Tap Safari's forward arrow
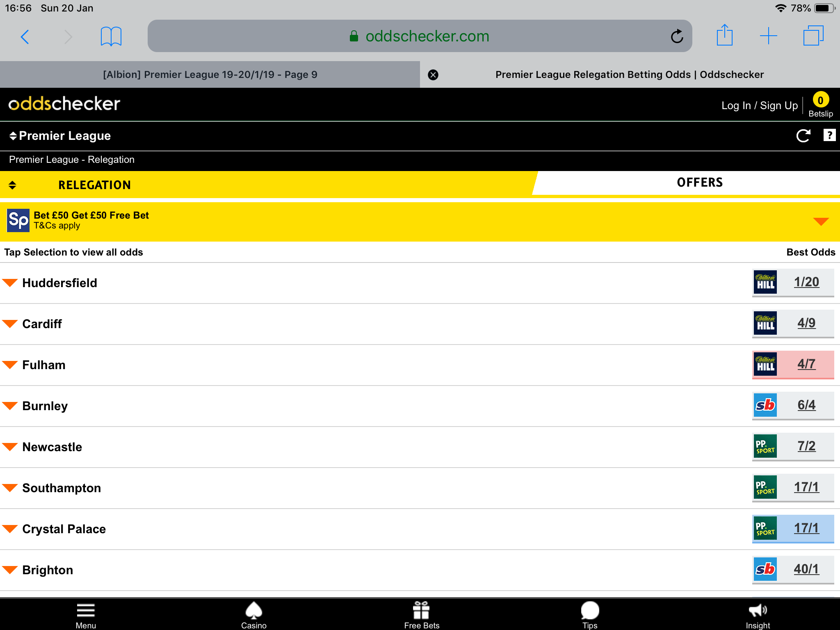Screen dimensions: 840x630 click(x=68, y=37)
